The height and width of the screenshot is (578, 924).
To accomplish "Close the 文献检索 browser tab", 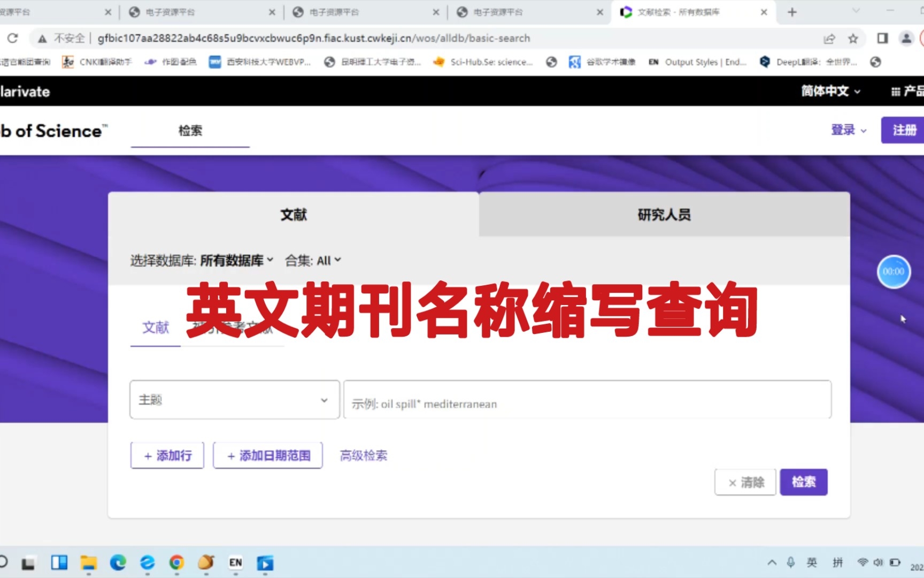I will pos(764,12).
